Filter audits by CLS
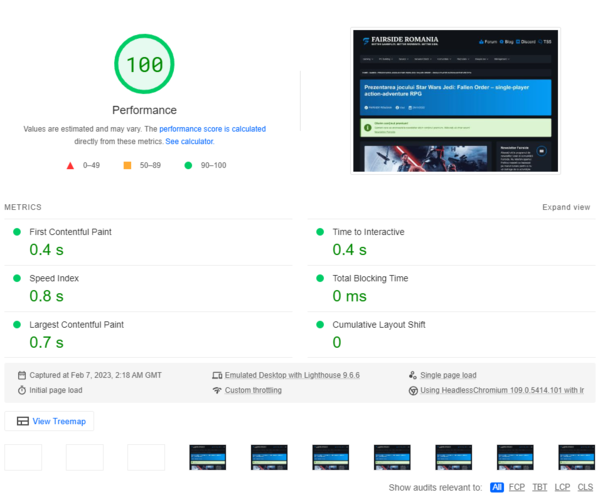This screenshot has height=500, width=600. (x=585, y=487)
